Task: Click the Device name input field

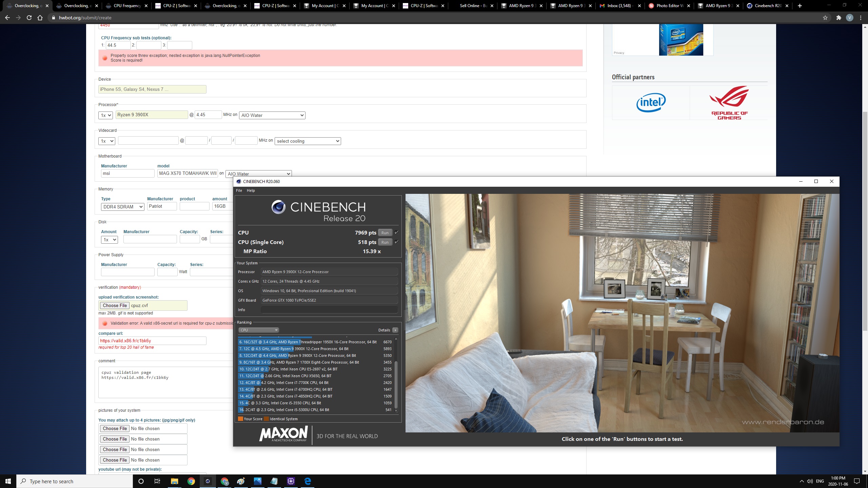Action: point(152,89)
